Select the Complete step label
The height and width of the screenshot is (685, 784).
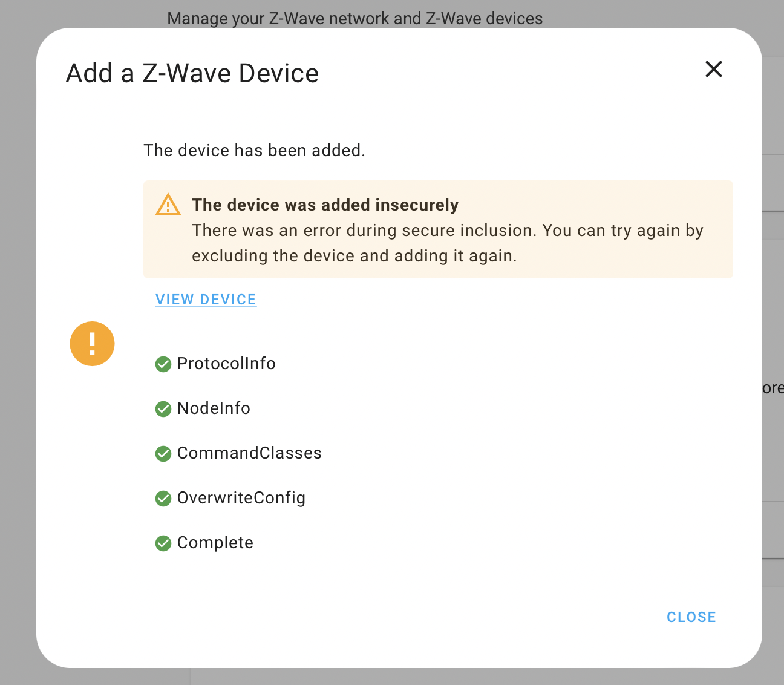pyautogui.click(x=215, y=543)
